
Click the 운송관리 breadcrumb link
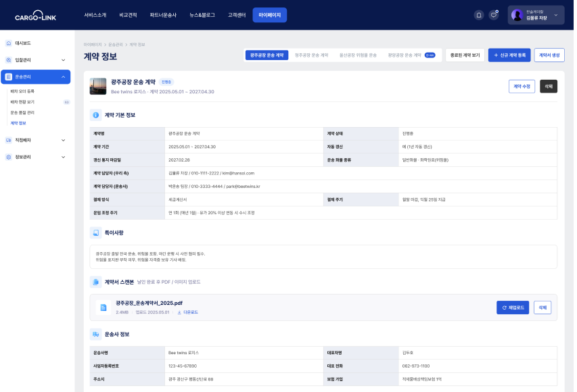click(x=116, y=45)
